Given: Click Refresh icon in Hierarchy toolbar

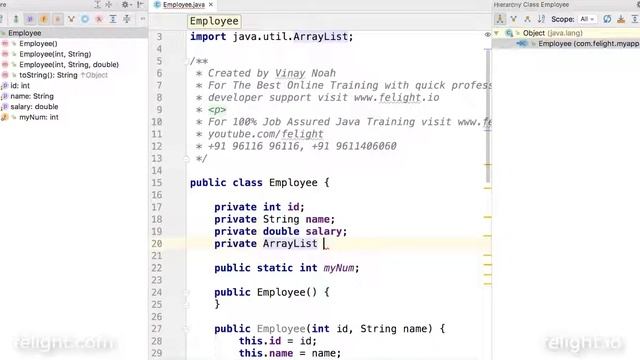Looking at the screenshot, I should (x=607, y=19).
